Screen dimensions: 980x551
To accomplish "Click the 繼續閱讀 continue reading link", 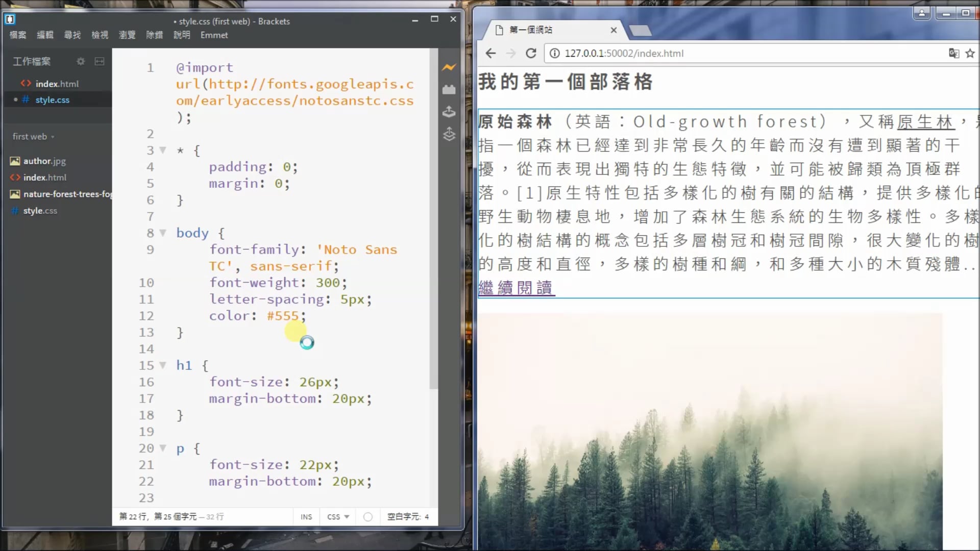I will (x=516, y=288).
